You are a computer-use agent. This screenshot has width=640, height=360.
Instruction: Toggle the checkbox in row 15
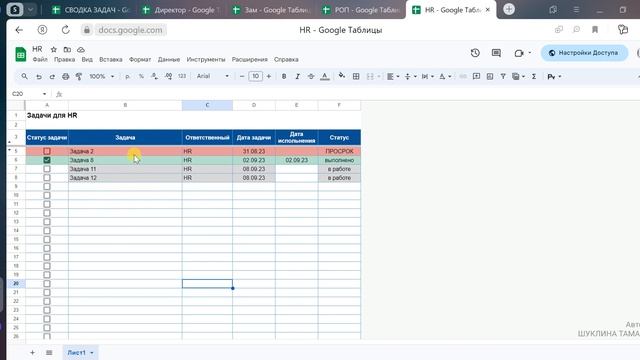47,240
